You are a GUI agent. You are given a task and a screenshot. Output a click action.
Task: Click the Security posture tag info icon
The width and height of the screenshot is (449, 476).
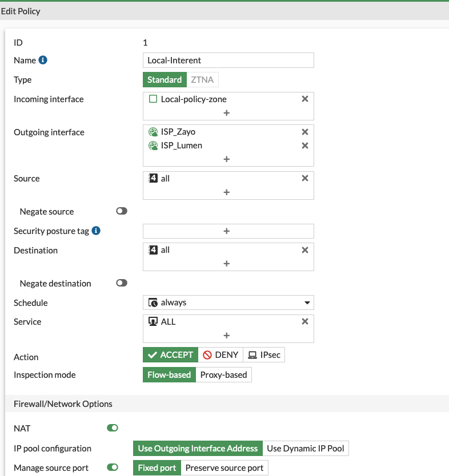coord(96,231)
